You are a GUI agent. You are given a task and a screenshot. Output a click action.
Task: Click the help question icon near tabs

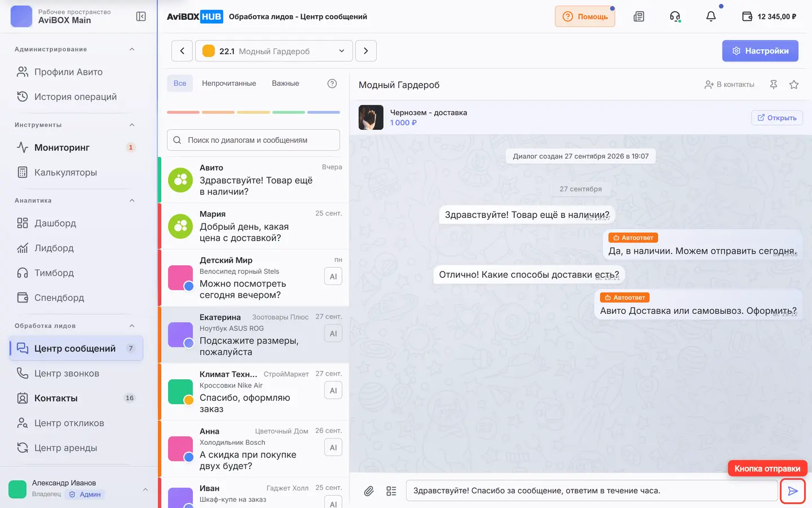(332, 84)
